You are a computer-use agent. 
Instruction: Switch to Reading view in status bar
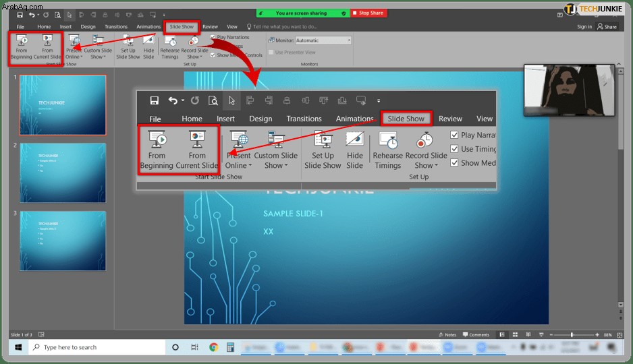click(528, 334)
